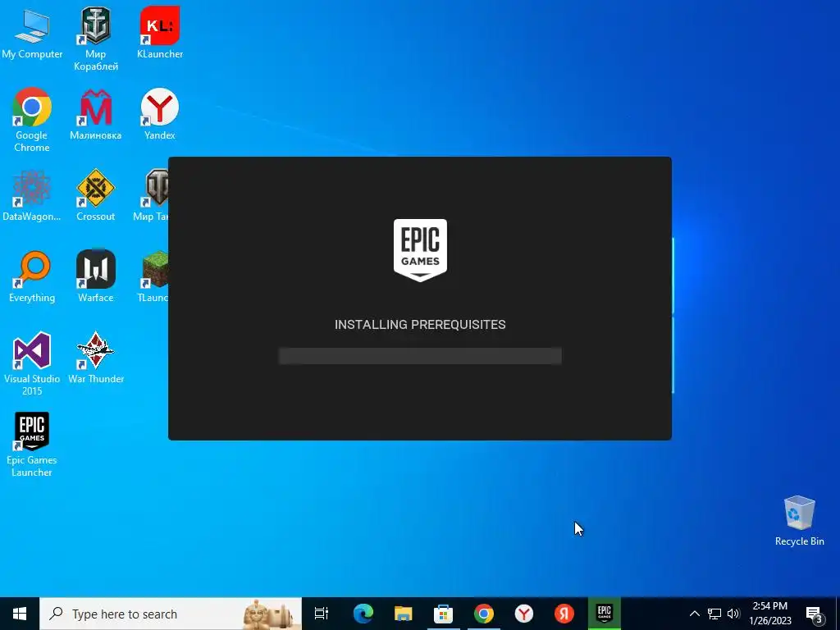Open network status tray icon
The image size is (840, 630).
[x=714, y=614]
